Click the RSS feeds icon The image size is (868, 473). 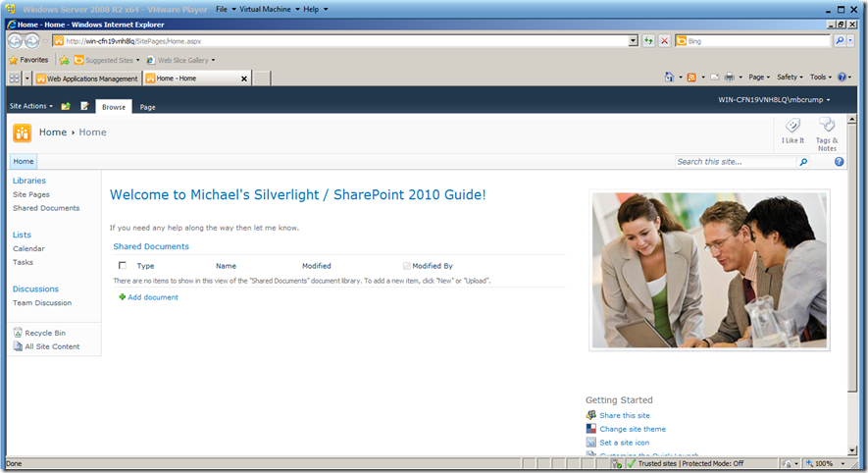(x=691, y=78)
